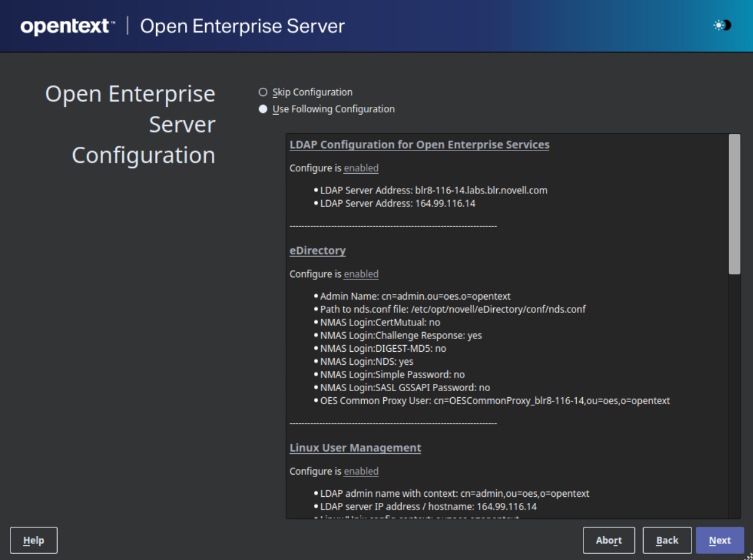The height and width of the screenshot is (560, 753).
Task: Open the Linux User Management link
Action: click(356, 448)
